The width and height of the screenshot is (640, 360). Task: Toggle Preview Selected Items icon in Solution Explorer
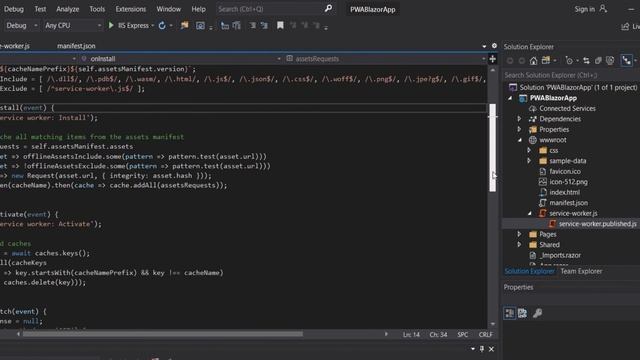coord(626,61)
